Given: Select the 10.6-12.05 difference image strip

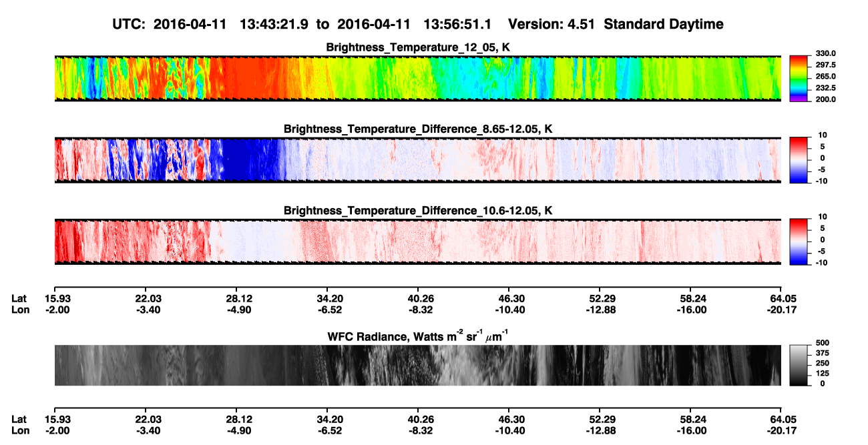Looking at the screenshot, I should pyautogui.click(x=418, y=242).
